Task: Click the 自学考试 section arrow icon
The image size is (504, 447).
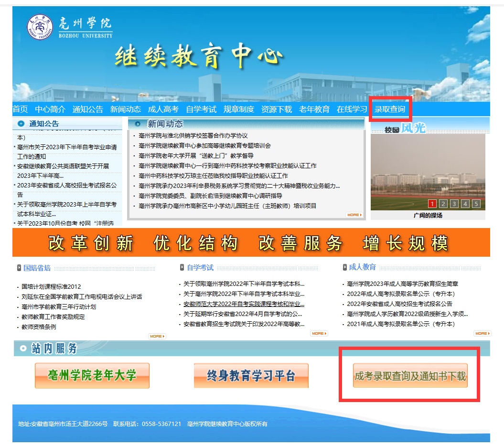Action: pyautogui.click(x=182, y=268)
